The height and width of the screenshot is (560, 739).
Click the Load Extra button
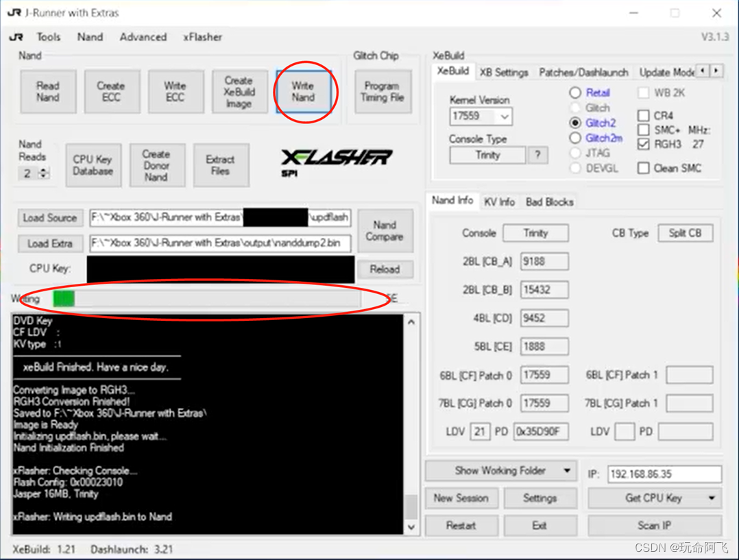pyautogui.click(x=51, y=243)
